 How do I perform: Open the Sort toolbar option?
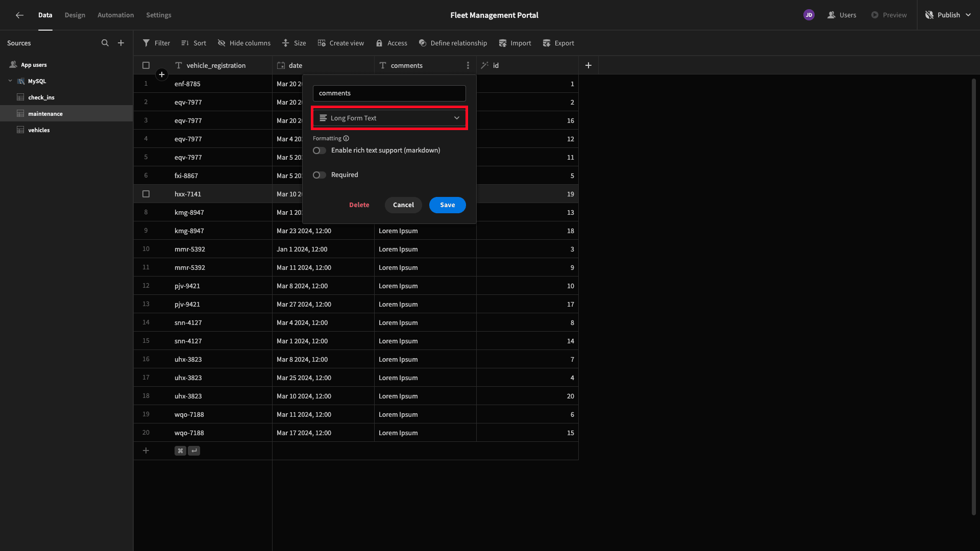coord(193,43)
